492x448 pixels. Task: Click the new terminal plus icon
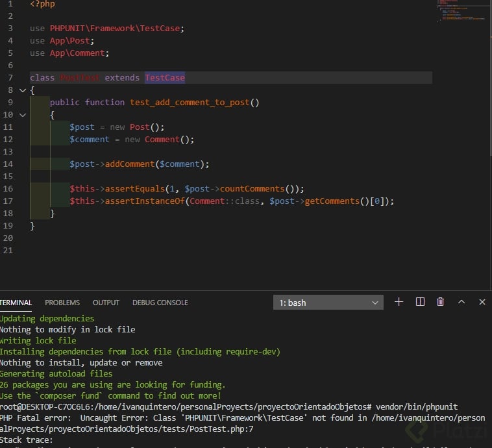click(399, 302)
